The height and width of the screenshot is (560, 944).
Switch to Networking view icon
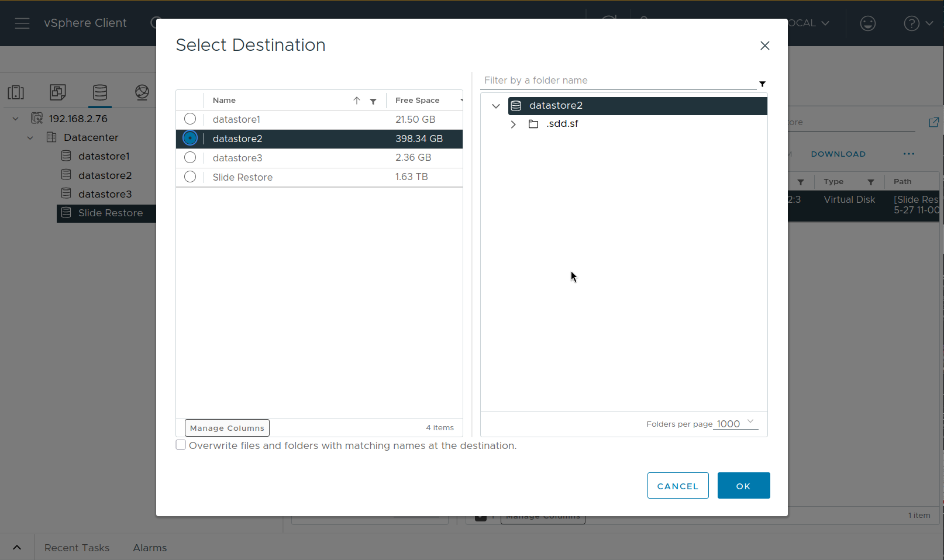[142, 92]
